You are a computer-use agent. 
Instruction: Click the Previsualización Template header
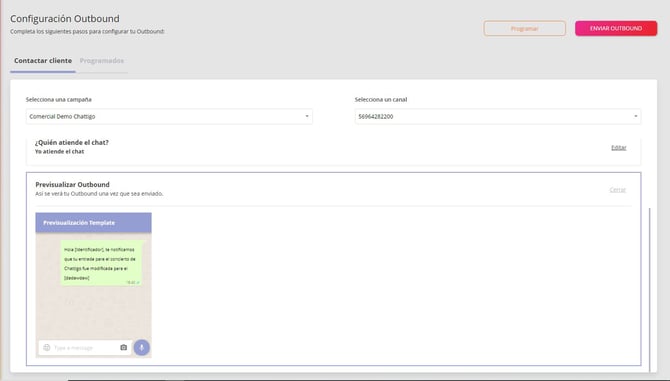click(x=93, y=223)
